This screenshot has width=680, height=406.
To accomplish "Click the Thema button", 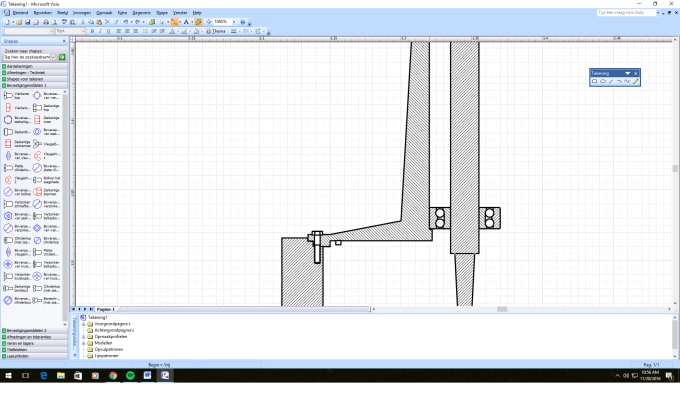I will (x=216, y=31).
